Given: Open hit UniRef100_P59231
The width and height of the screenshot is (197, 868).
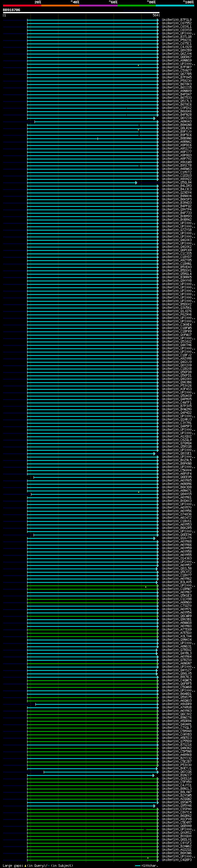Looking at the screenshot, I should pos(176,40).
